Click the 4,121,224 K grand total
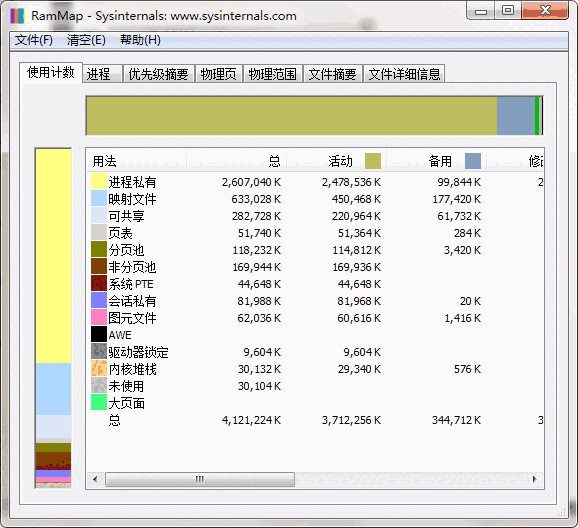The image size is (578, 528). tap(251, 420)
